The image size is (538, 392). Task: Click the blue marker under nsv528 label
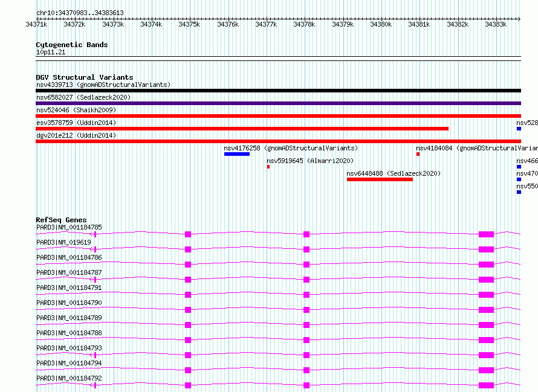click(519, 129)
